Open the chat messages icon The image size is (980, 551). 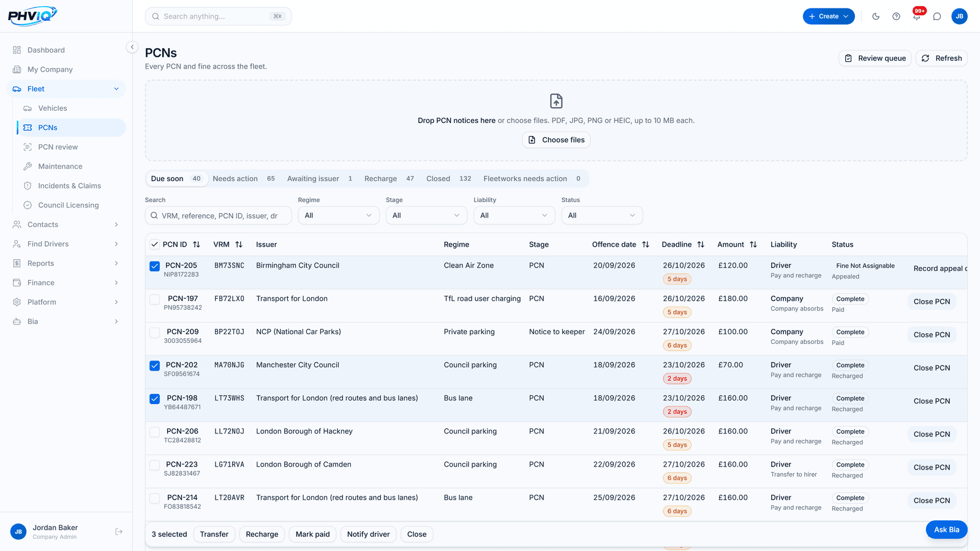[x=937, y=17]
